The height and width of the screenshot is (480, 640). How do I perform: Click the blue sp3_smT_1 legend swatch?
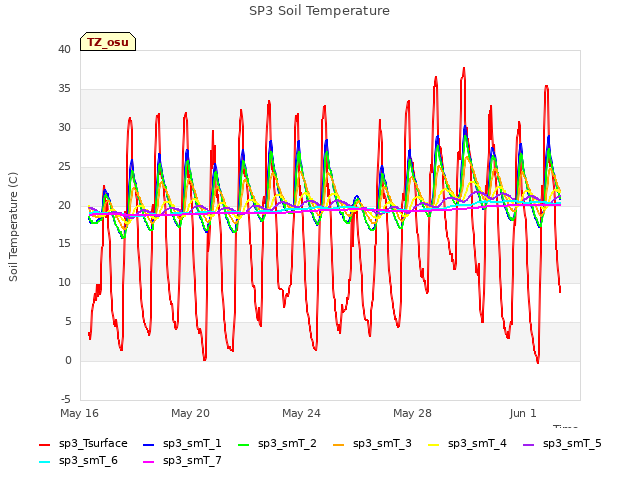coord(149,444)
